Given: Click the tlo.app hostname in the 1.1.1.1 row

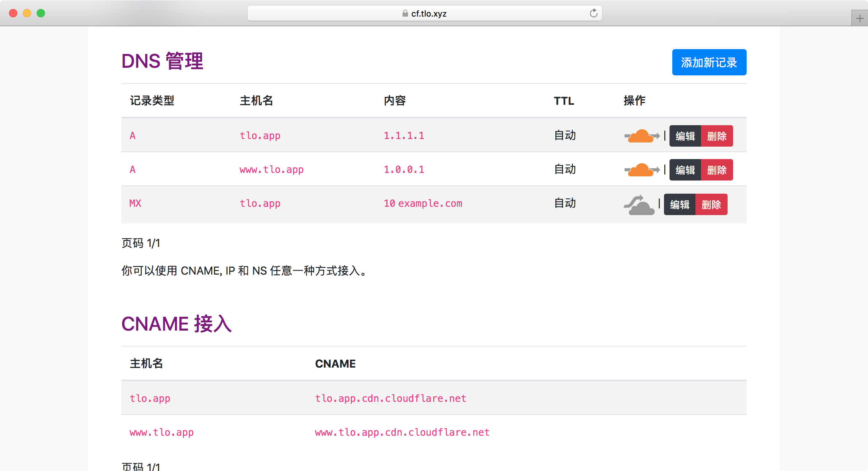Looking at the screenshot, I should (x=260, y=136).
